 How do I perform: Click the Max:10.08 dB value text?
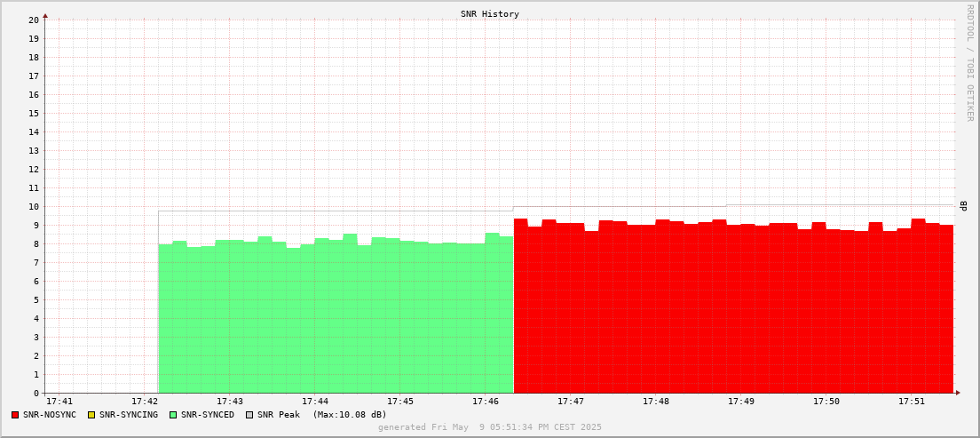click(350, 415)
